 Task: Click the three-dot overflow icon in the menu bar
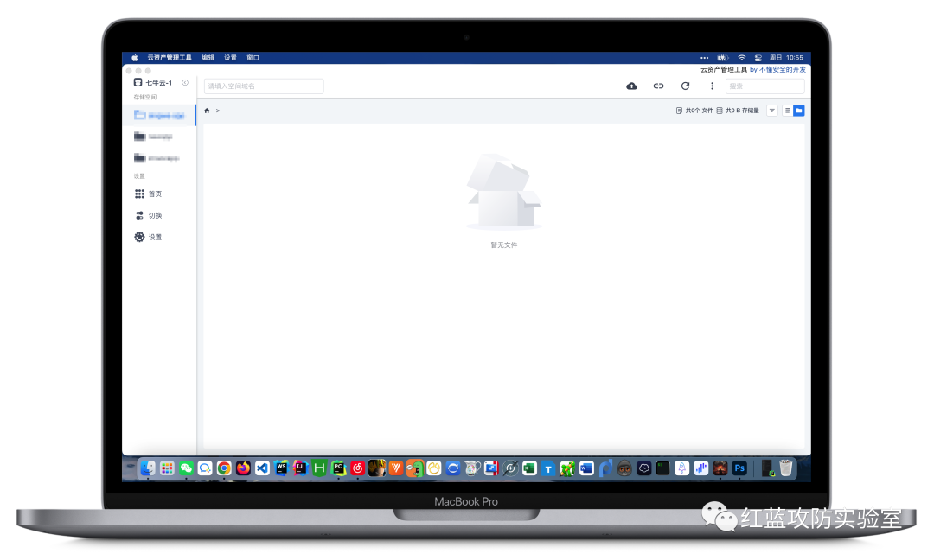pyautogui.click(x=705, y=58)
